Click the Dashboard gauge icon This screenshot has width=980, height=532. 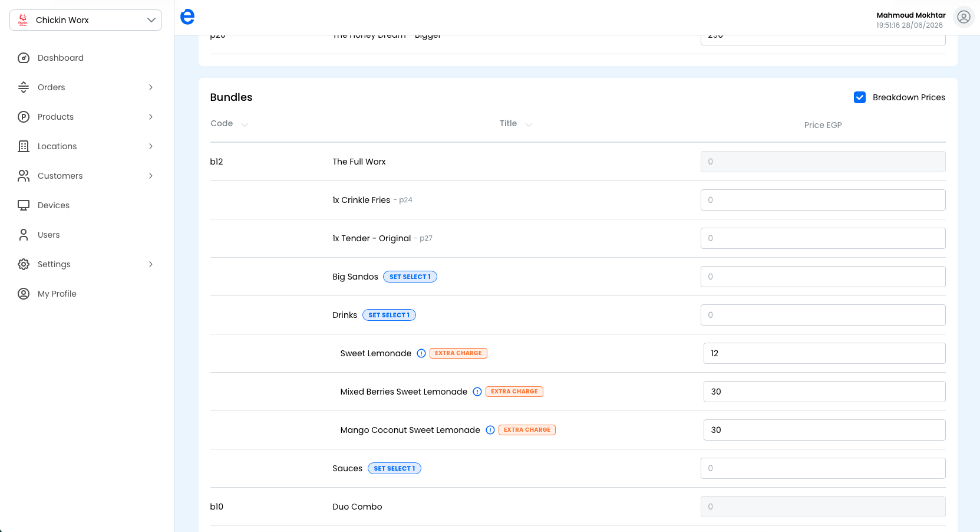click(24, 58)
